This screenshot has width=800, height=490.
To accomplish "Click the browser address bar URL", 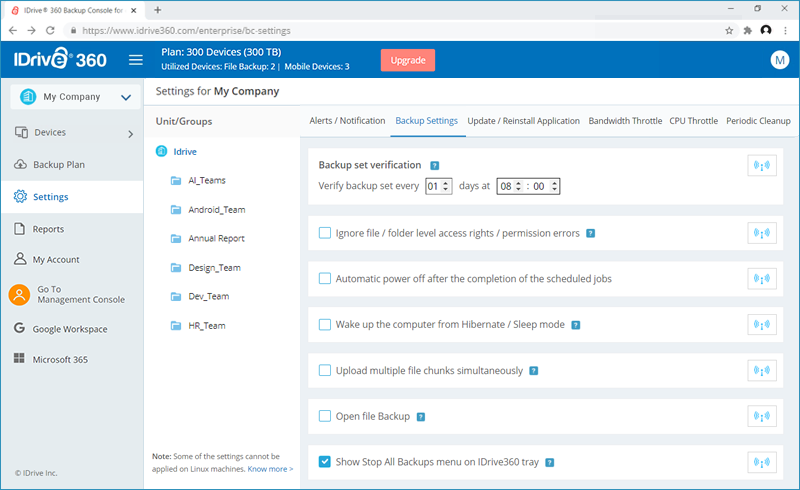I will (x=186, y=31).
